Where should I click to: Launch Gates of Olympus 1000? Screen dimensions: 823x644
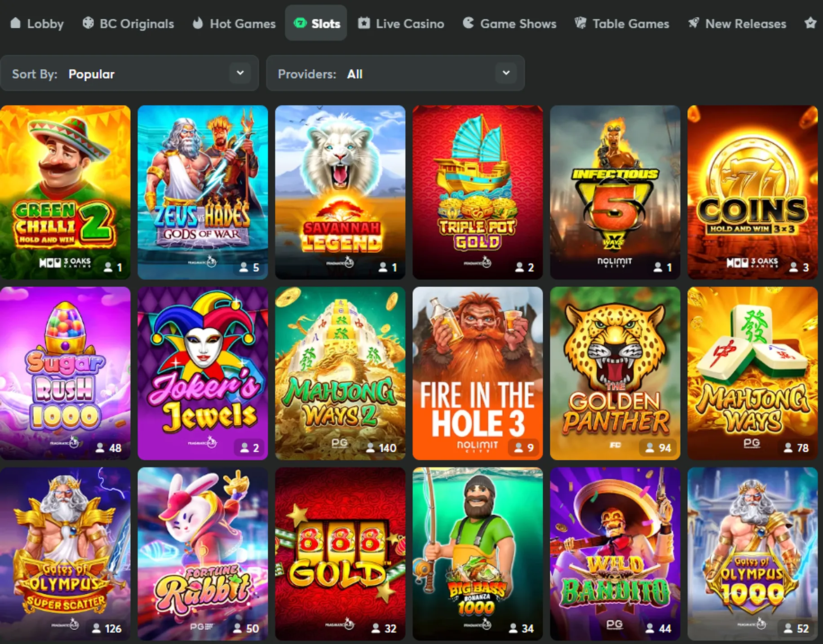[752, 554]
